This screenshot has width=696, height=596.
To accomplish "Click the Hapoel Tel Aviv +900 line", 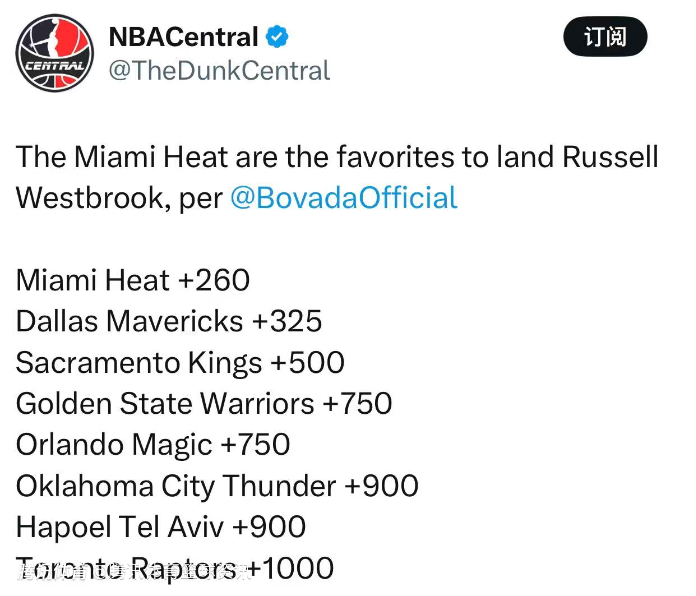I will pos(161,527).
